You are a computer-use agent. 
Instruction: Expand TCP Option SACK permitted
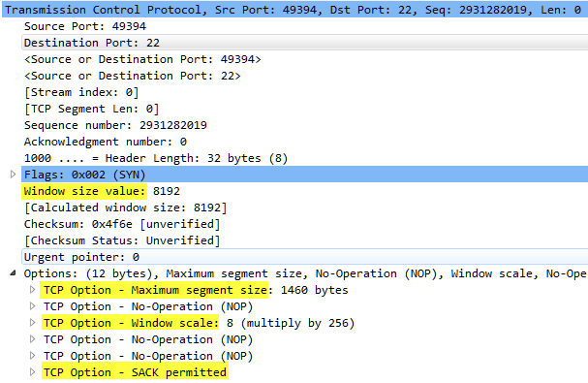tap(33, 372)
